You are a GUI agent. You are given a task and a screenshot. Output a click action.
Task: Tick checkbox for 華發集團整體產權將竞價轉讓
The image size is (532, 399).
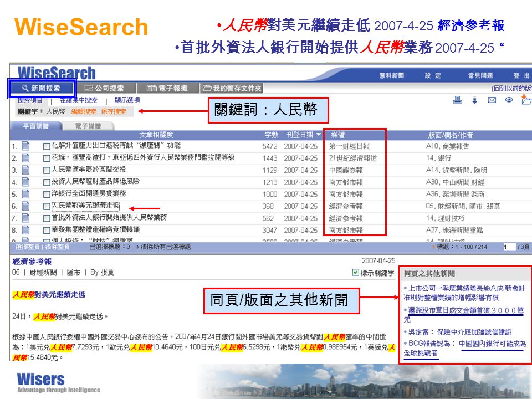[47, 231]
